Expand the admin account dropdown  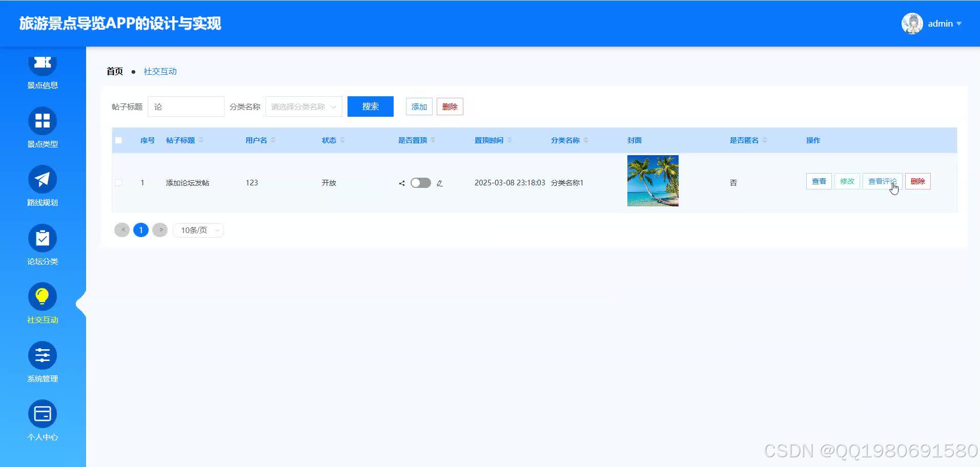tap(943, 24)
